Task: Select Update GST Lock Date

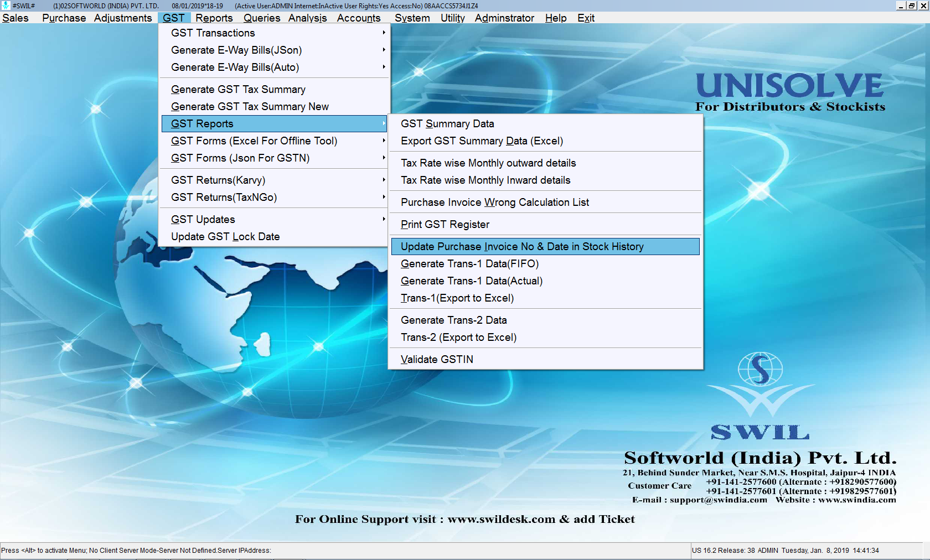Action: 275,237
